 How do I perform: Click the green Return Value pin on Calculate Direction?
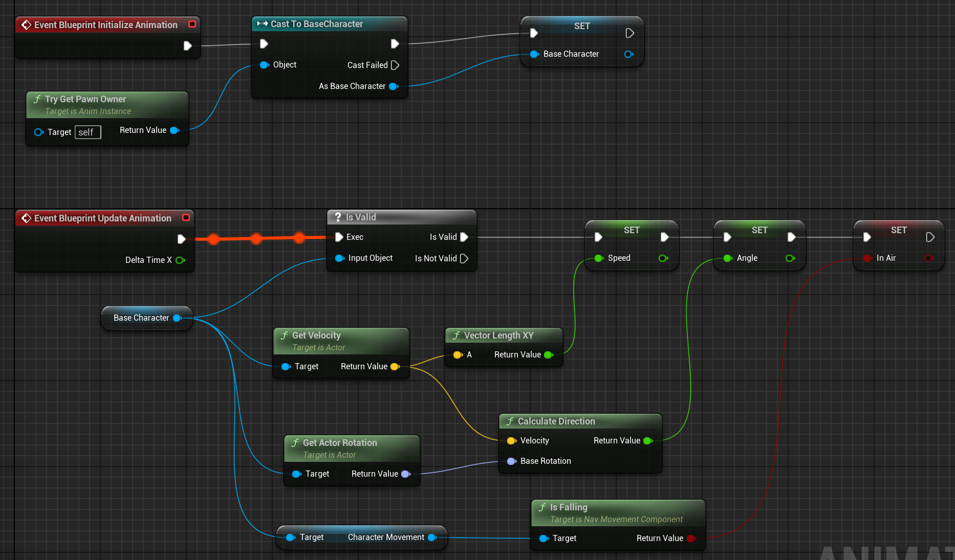[x=647, y=440]
